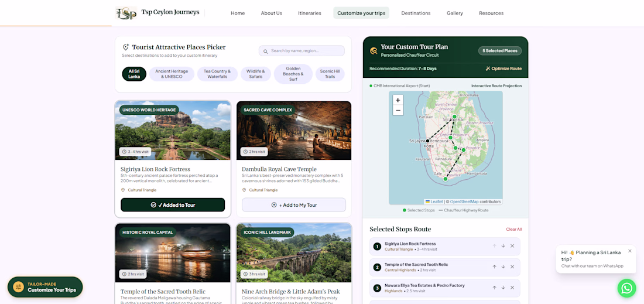Open the Resources menu item
644x304 pixels.
pyautogui.click(x=491, y=13)
